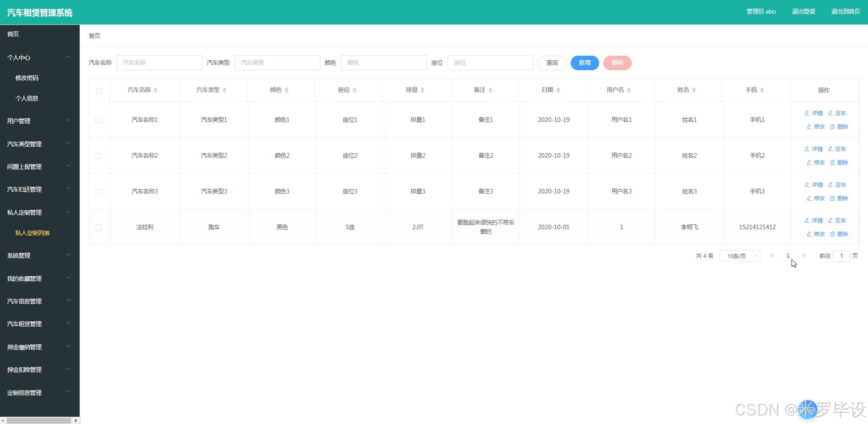The image size is (868, 424).
Task: Sort by 颜色 column arrows
Action: pyautogui.click(x=286, y=90)
